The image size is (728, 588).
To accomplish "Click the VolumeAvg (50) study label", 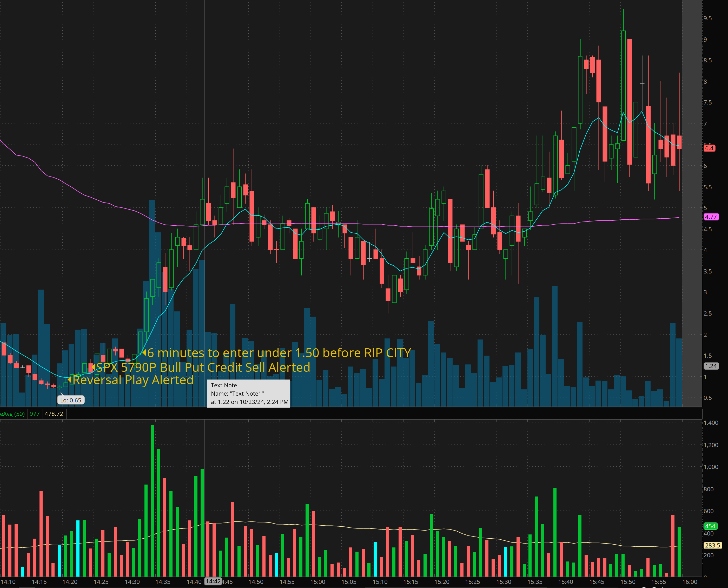I will coord(12,414).
